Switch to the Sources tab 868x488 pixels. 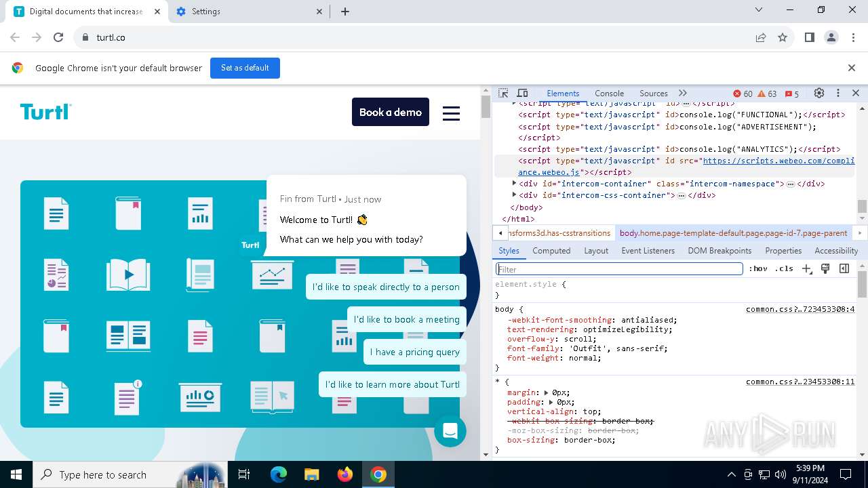tap(654, 94)
